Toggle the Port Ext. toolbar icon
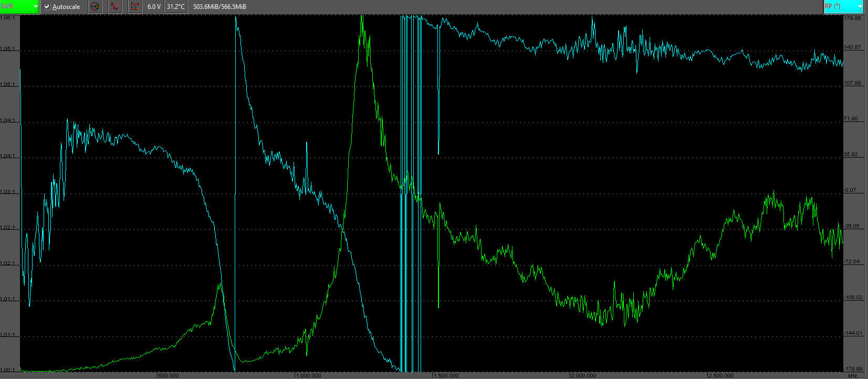The width and height of the screenshot is (868, 379). tap(135, 7)
